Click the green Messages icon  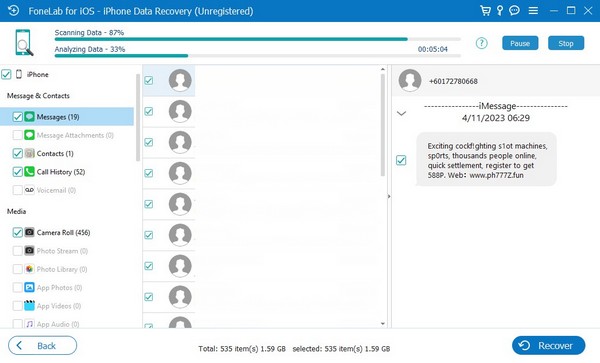(29, 117)
